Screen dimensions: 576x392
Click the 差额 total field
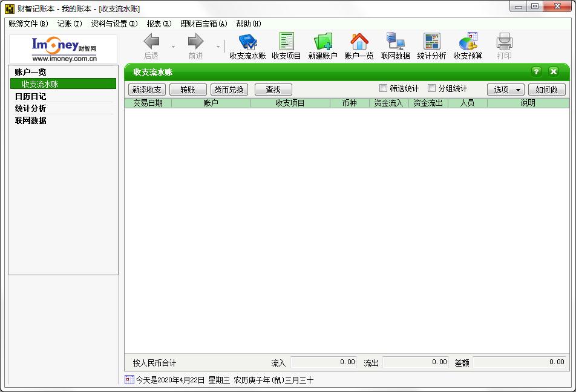pyautogui.click(x=519, y=362)
